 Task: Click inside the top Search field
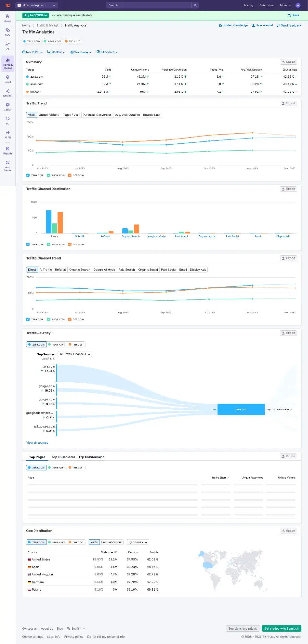click(149, 5)
